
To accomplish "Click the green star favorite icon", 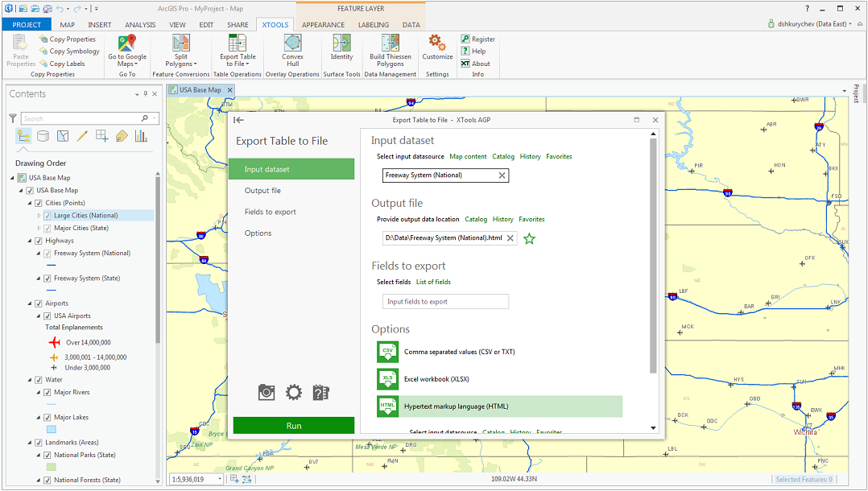I will tap(529, 238).
